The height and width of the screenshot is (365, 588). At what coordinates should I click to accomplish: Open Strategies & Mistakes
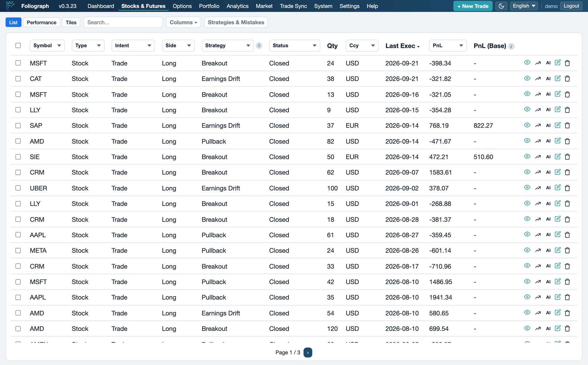(236, 22)
